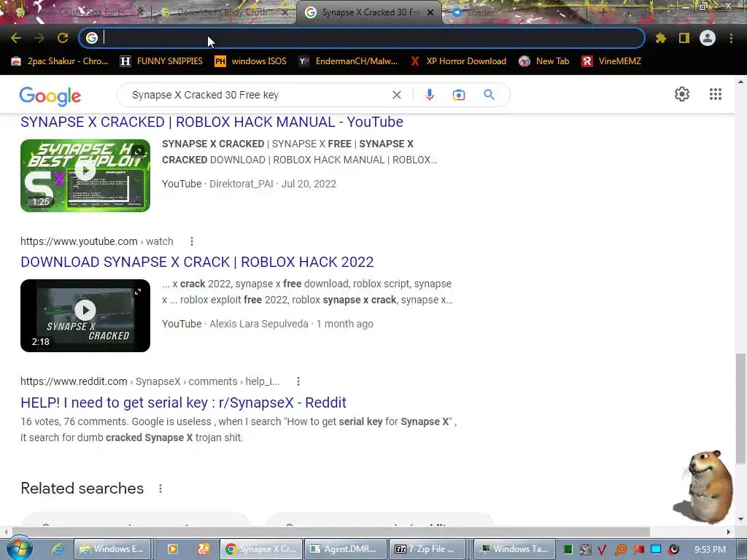
Task: Reload the page with the refresh icon
Action: point(63,38)
